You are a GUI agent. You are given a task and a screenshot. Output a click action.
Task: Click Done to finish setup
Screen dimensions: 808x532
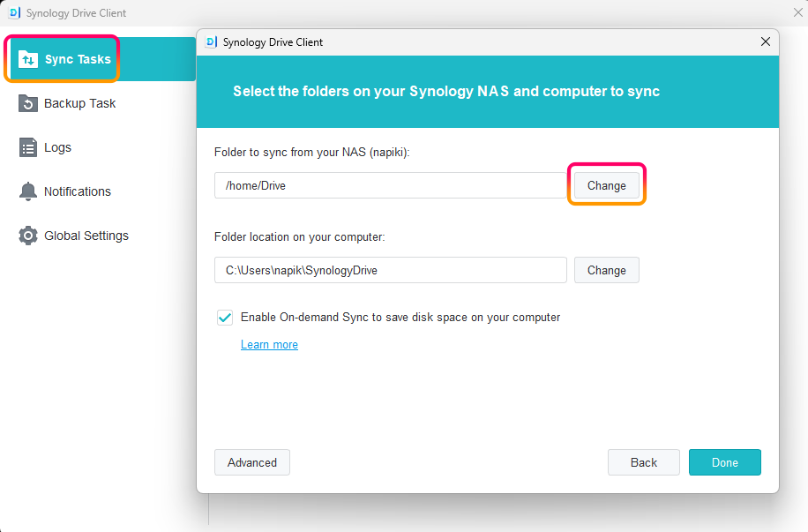click(x=724, y=462)
